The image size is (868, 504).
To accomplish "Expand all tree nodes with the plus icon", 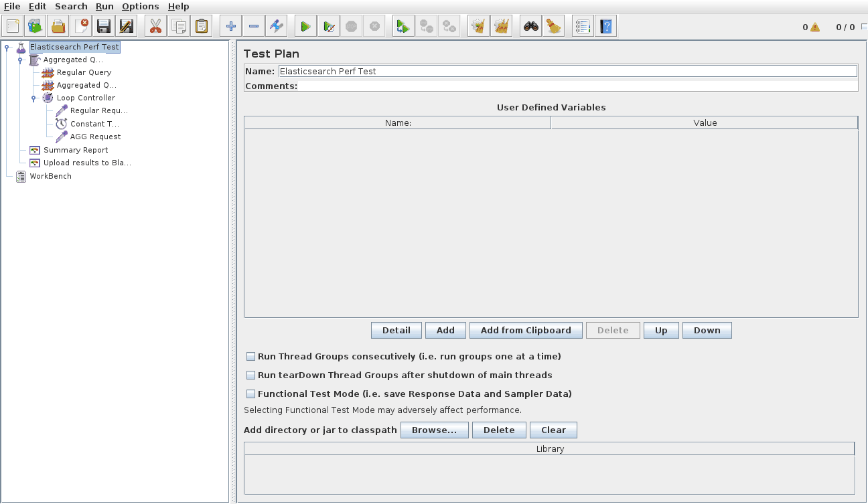I will coord(230,25).
